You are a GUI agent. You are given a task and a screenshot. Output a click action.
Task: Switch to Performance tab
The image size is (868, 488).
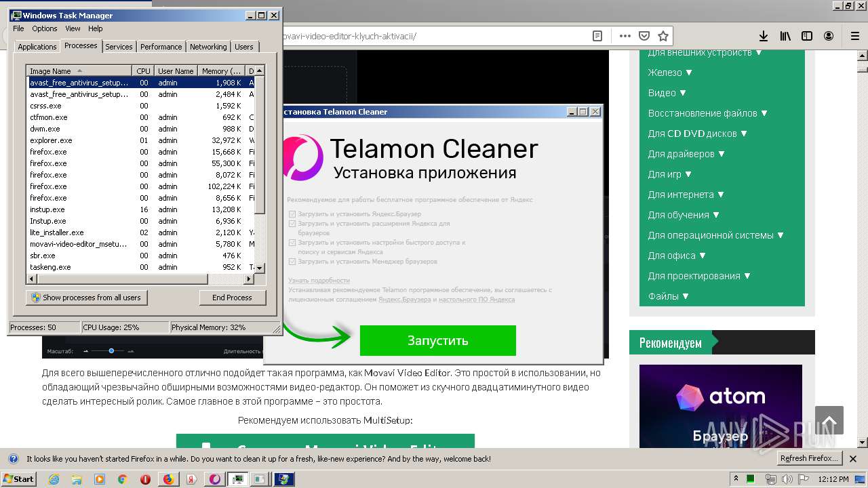[x=161, y=47]
